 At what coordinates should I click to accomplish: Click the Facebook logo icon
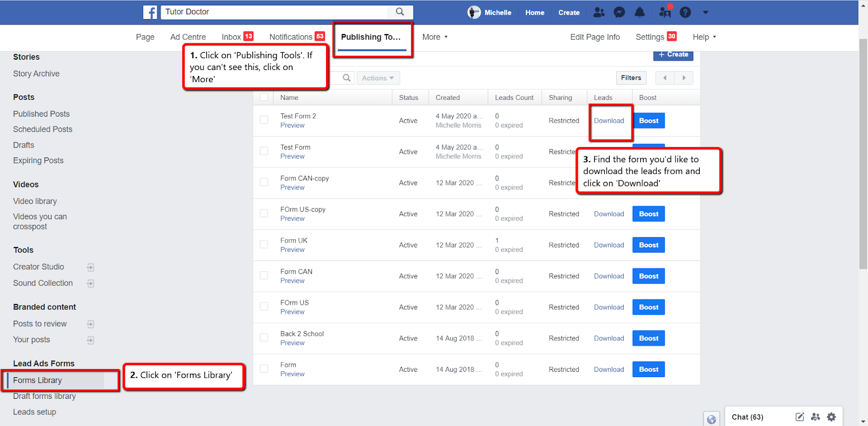(150, 12)
